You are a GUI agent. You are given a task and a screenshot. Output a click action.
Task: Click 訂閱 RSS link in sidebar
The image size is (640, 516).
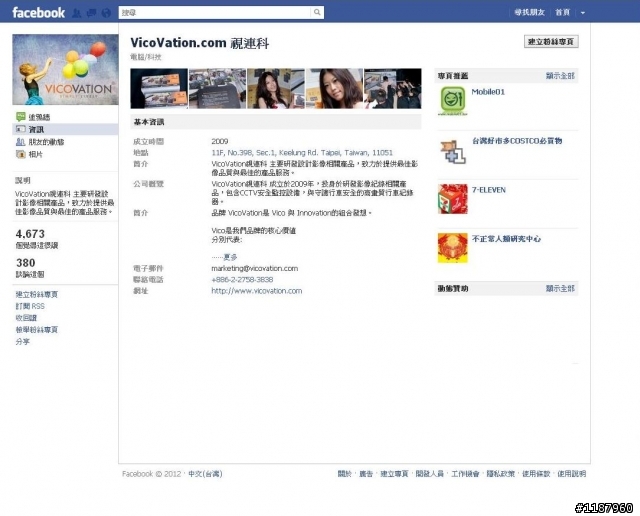click(x=30, y=306)
